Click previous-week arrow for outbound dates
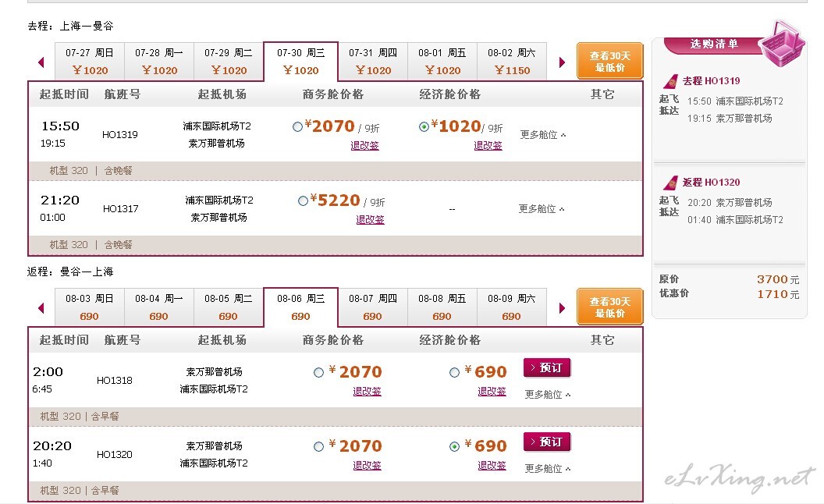The width and height of the screenshot is (824, 504). pos(41,62)
